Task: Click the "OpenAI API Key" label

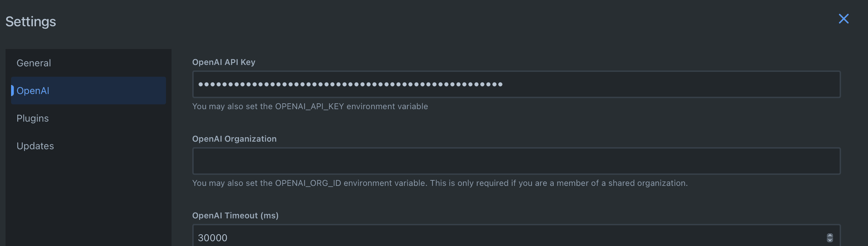Action: pyautogui.click(x=224, y=62)
